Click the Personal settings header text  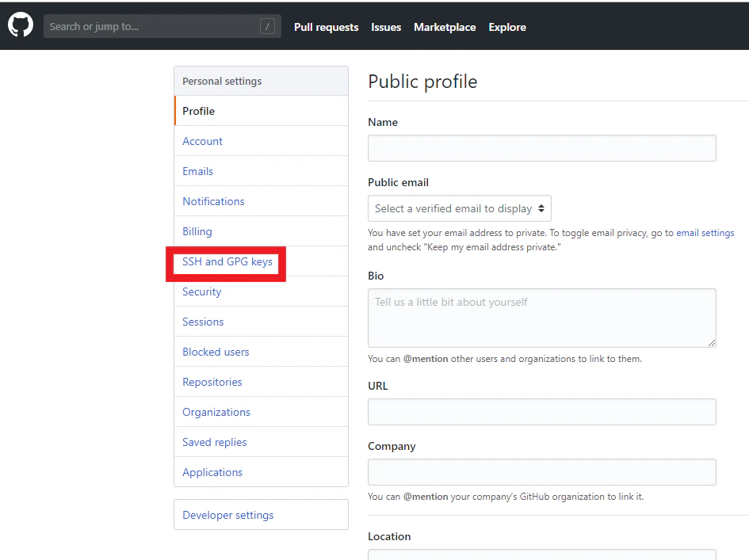pos(222,81)
